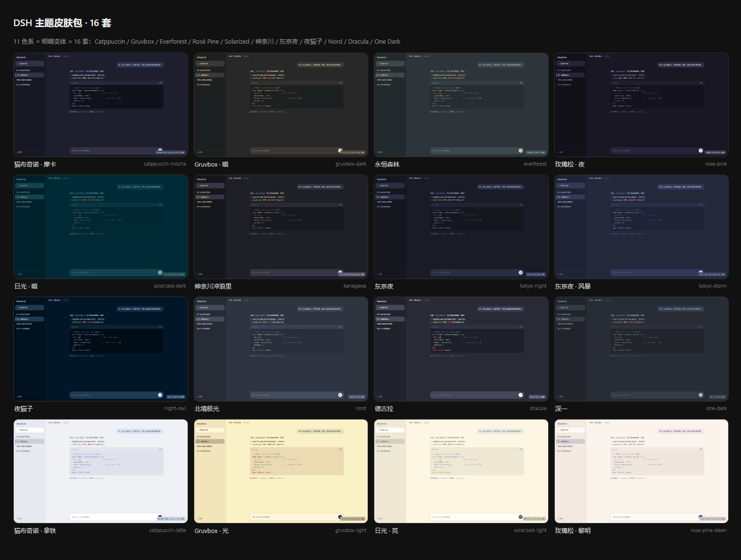
Task: Open the catppuccin-mocha theme preview thumbnail
Action: [x=101, y=105]
